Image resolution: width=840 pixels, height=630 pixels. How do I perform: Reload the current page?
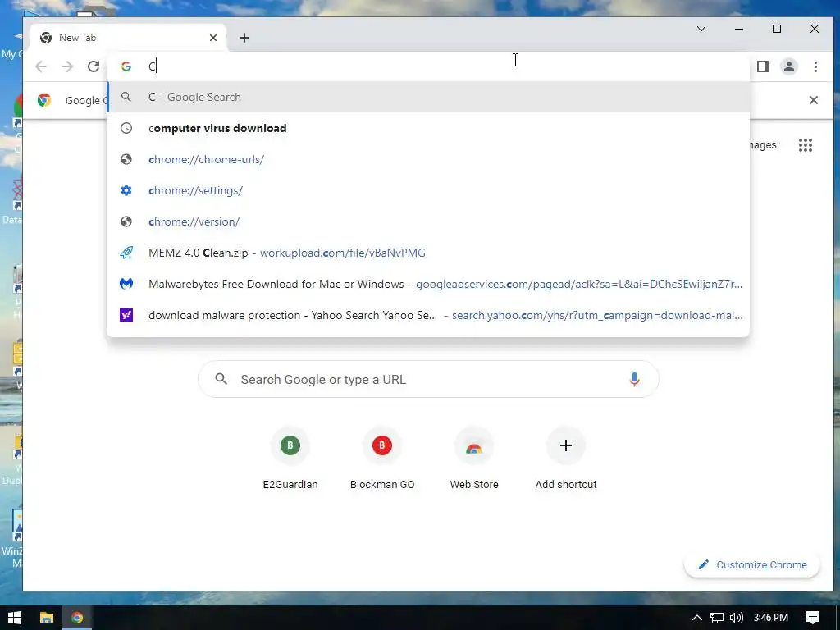(94, 66)
